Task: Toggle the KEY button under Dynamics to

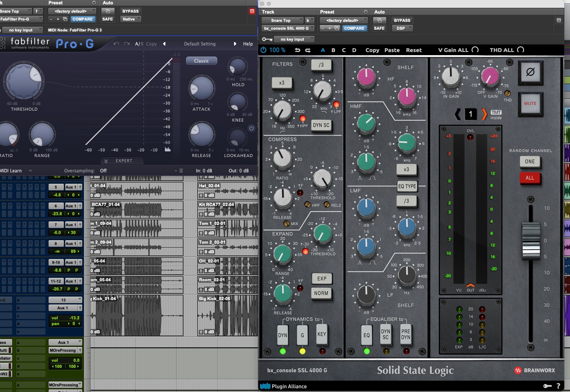Action: [322, 336]
